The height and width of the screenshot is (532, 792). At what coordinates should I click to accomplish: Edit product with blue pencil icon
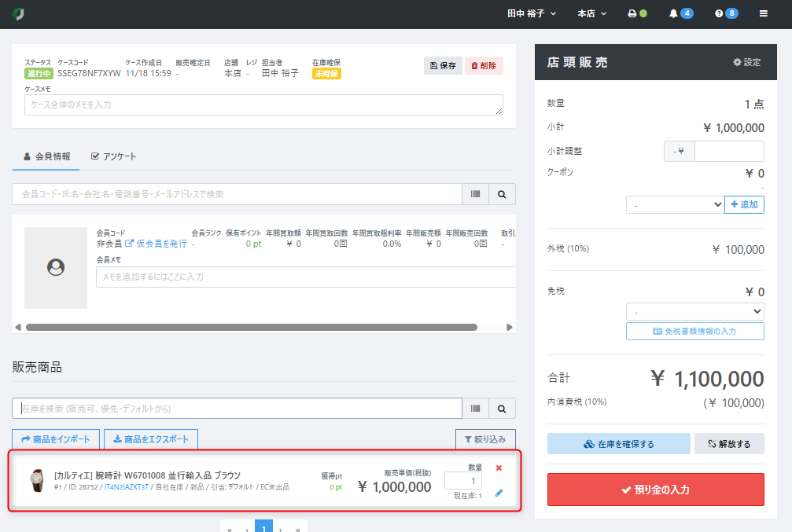[x=499, y=493]
